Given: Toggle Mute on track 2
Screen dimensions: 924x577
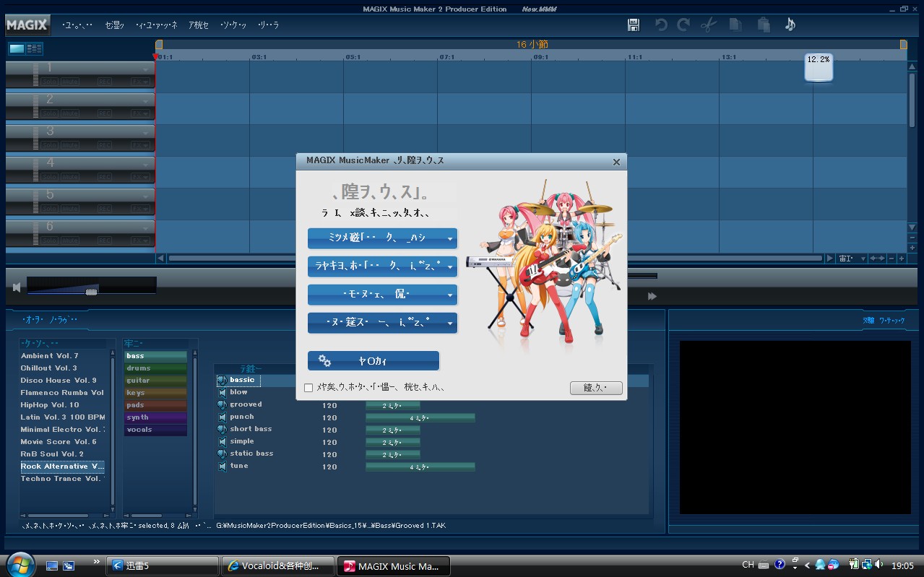Looking at the screenshot, I should point(70,113).
